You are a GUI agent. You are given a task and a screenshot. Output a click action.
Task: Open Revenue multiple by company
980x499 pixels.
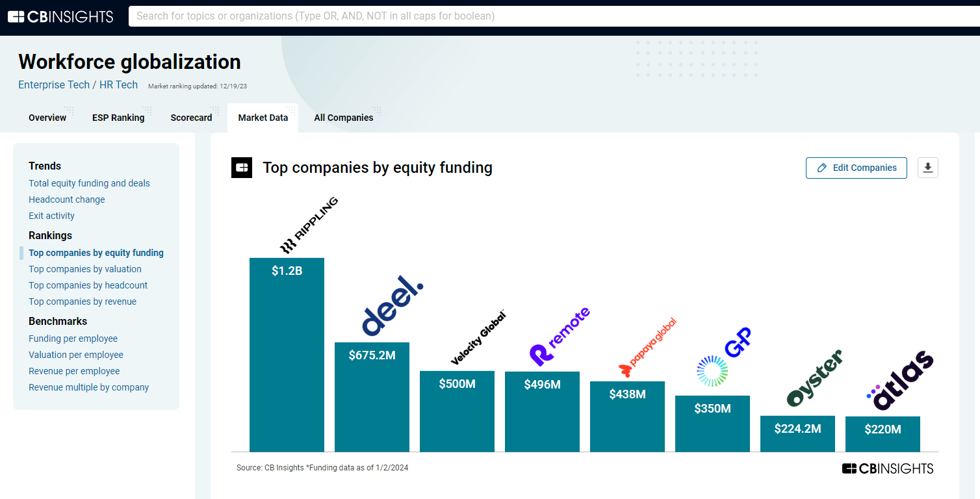tap(88, 387)
